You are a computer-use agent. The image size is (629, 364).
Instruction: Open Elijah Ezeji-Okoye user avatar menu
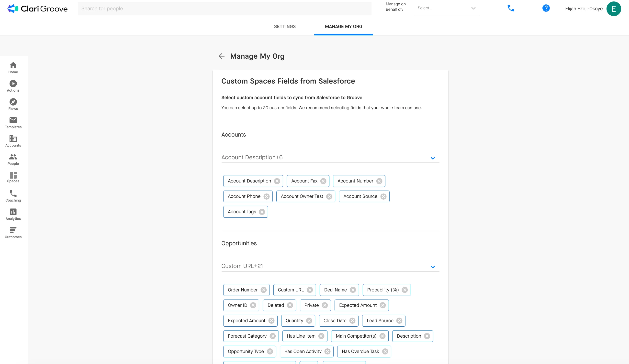click(x=614, y=9)
